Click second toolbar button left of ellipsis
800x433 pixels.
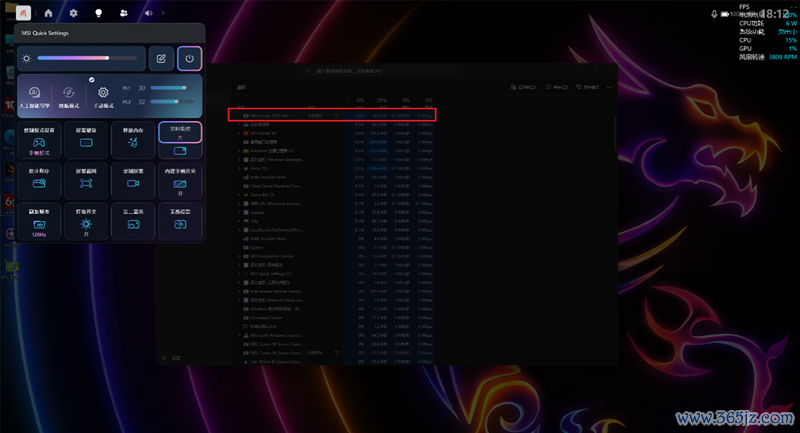click(557, 87)
